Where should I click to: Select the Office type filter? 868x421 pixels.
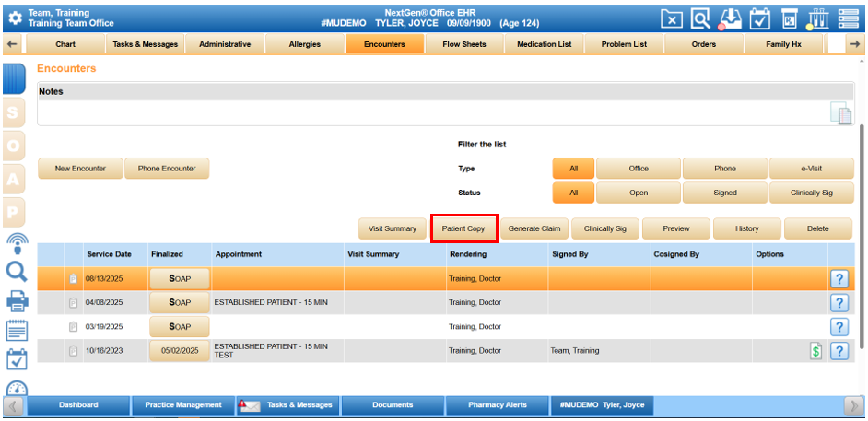click(639, 169)
